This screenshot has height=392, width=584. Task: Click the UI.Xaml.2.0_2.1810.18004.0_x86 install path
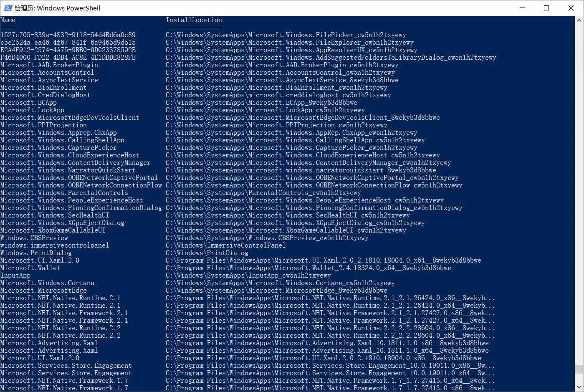[324, 358]
